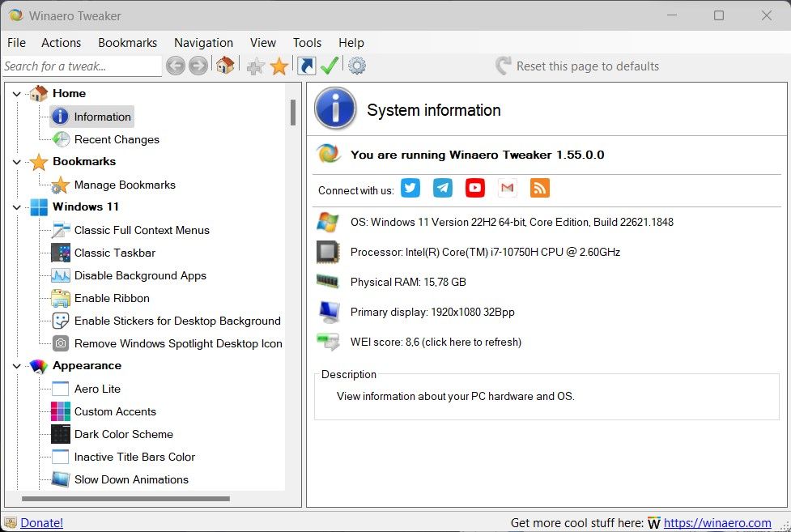Open the https://winaero.com link
The width and height of the screenshot is (791, 532).
coord(717,522)
